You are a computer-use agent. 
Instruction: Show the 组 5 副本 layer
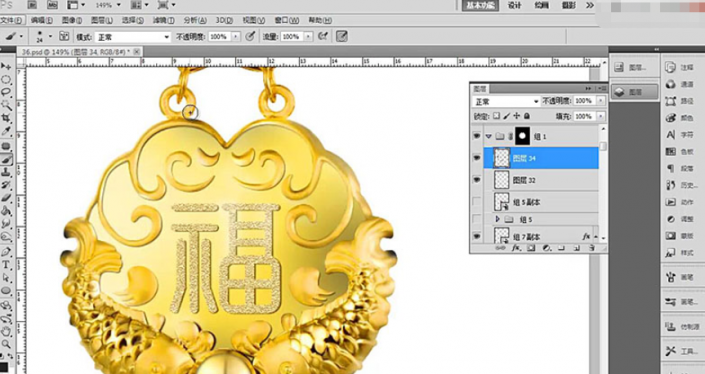(477, 202)
